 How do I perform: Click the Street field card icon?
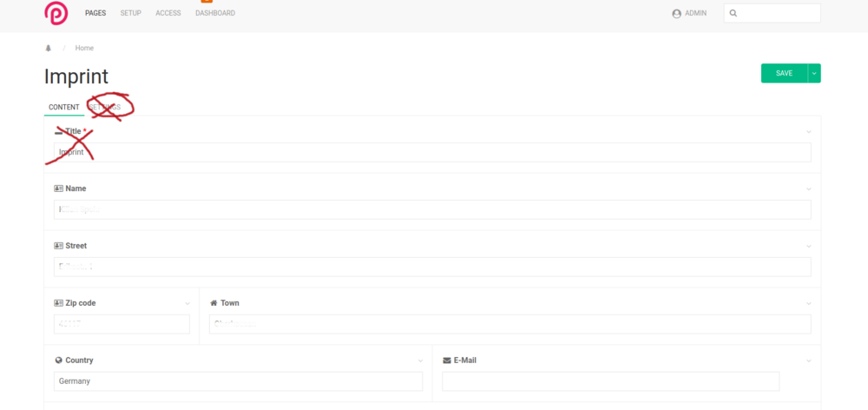point(58,246)
